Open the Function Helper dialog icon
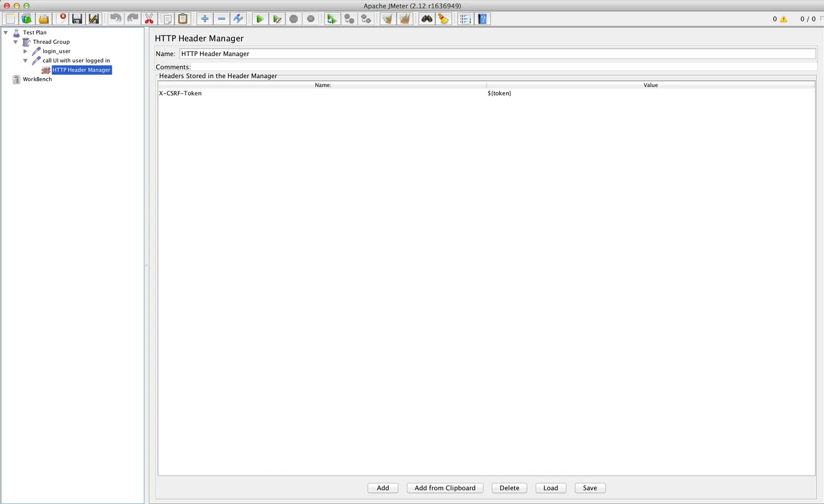This screenshot has height=504, width=824. 466,19
